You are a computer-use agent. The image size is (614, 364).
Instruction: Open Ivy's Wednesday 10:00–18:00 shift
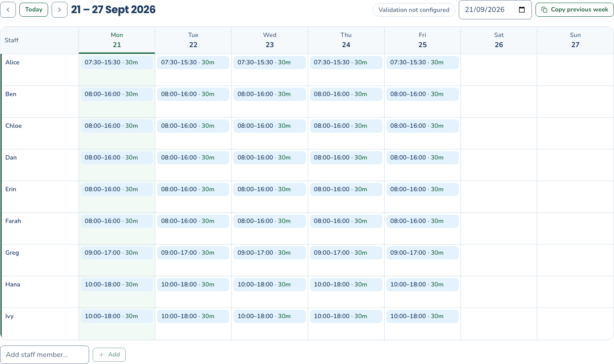pos(270,316)
